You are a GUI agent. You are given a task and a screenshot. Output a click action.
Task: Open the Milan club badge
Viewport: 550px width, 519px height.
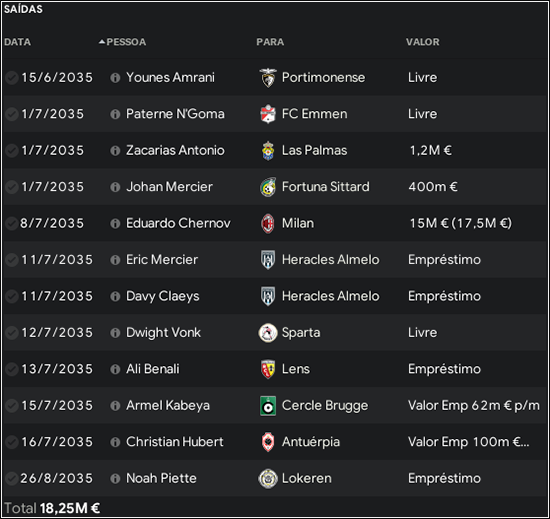pos(268,223)
